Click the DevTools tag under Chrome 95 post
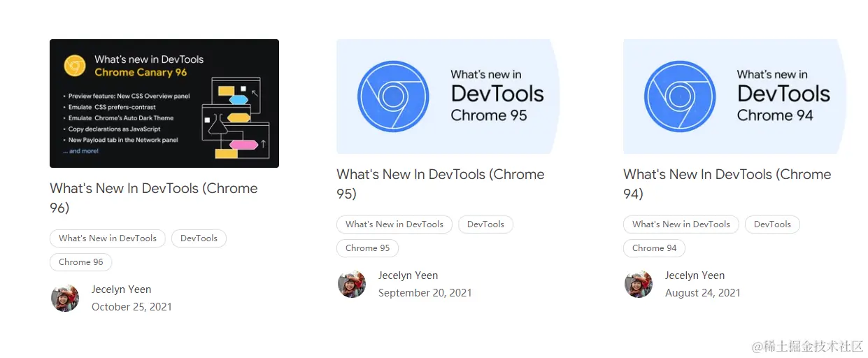868x358 pixels. 485,224
